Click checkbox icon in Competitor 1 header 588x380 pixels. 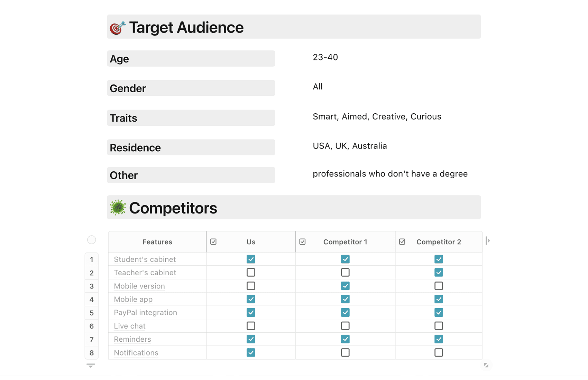(x=302, y=242)
